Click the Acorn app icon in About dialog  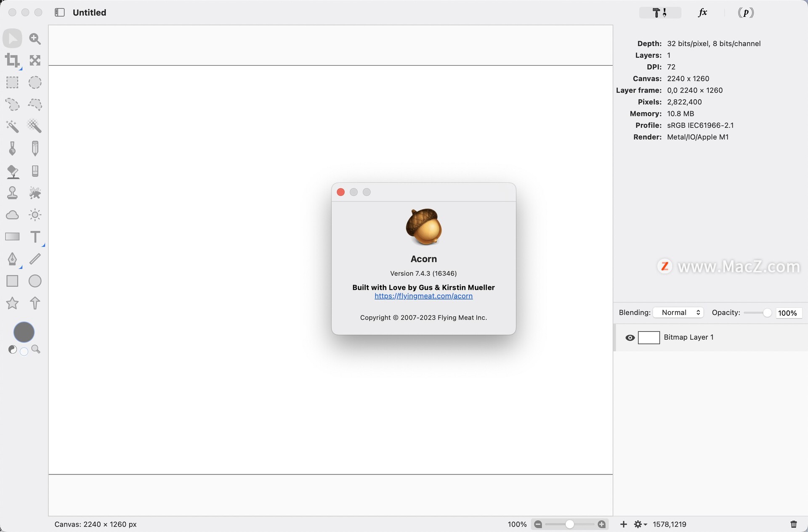click(424, 227)
